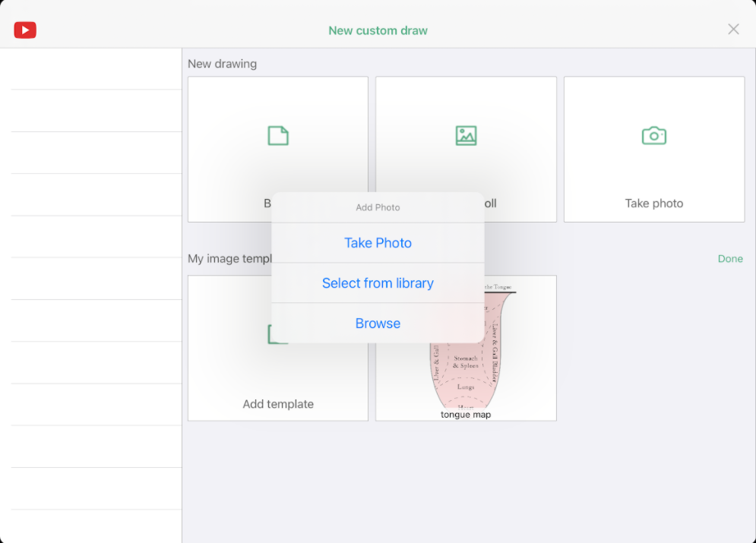Select the blank document icon under New drawing
Image resolution: width=756 pixels, height=543 pixels.
277,134
